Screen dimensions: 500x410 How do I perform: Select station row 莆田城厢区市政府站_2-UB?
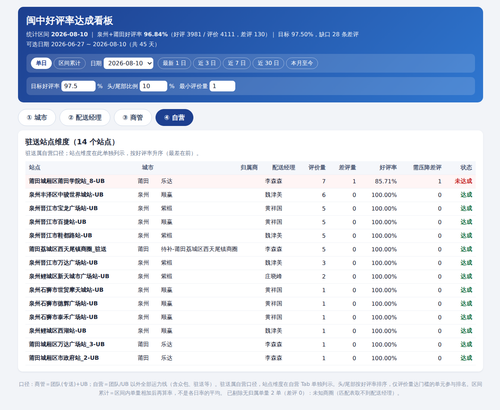(250, 358)
